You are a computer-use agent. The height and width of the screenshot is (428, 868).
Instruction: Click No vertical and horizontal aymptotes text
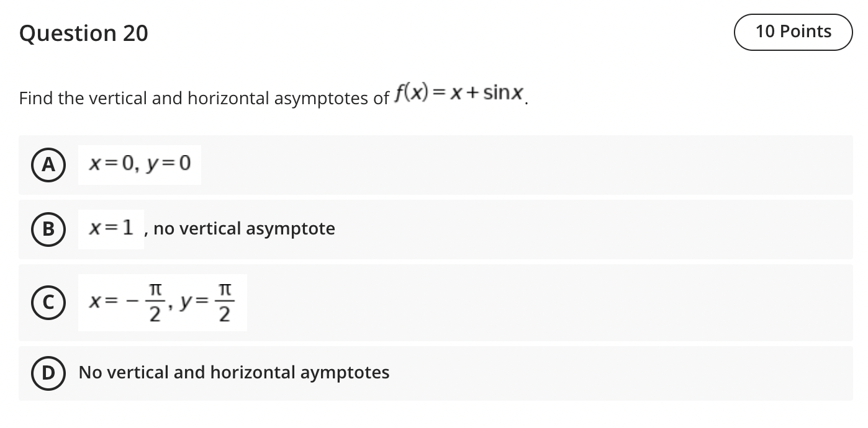[233, 372]
